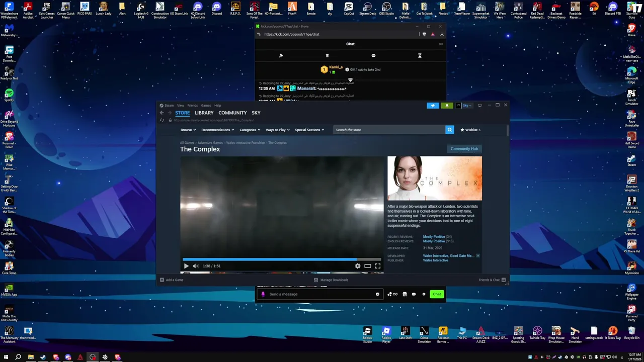Open the OBS Studio desktop shortcut
Screen dimensions: 644x362
tap(386, 9)
